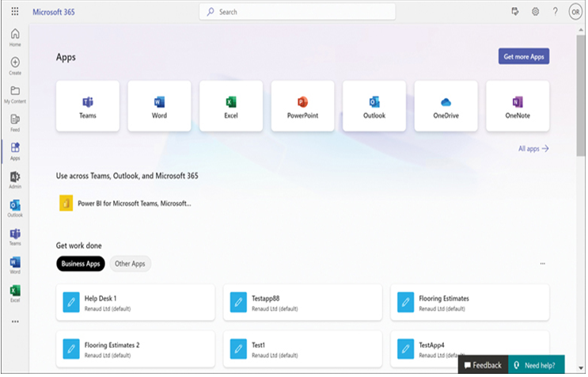Open the OR account avatar

click(575, 12)
